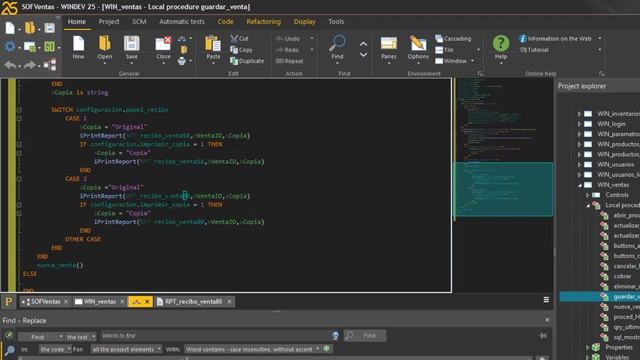This screenshot has height=360, width=640.
Task: Click the Copy button in Edit group
Action: pos(241,50)
